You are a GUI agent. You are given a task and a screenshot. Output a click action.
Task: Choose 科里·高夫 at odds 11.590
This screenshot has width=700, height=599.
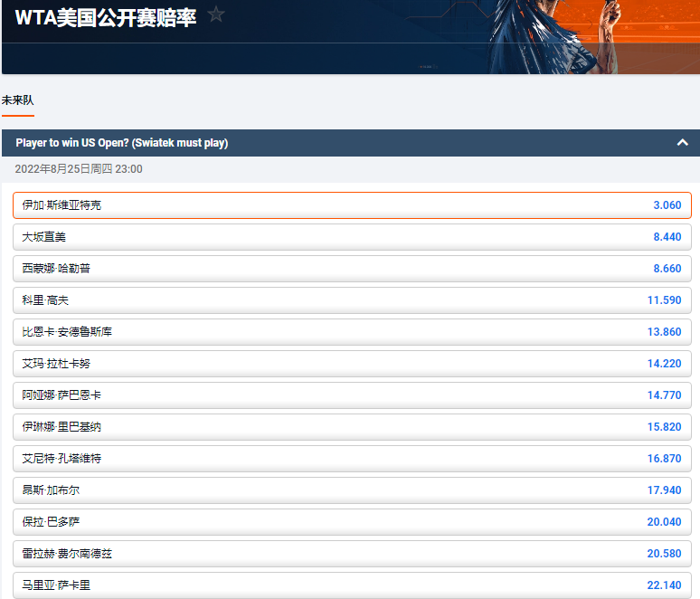click(x=352, y=300)
